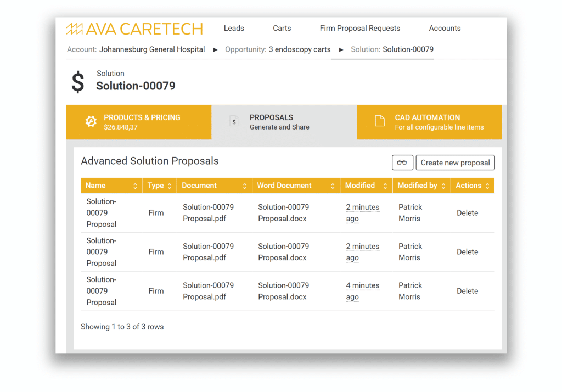Open 3 endoscopy carts opportunity breadcrumb
The width and height of the screenshot is (562, 392).
tap(300, 49)
